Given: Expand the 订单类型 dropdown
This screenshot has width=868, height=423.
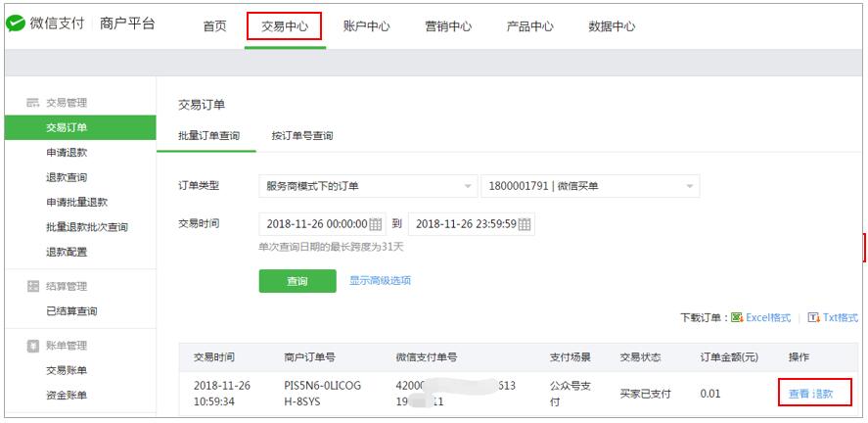Looking at the screenshot, I should tap(366, 186).
